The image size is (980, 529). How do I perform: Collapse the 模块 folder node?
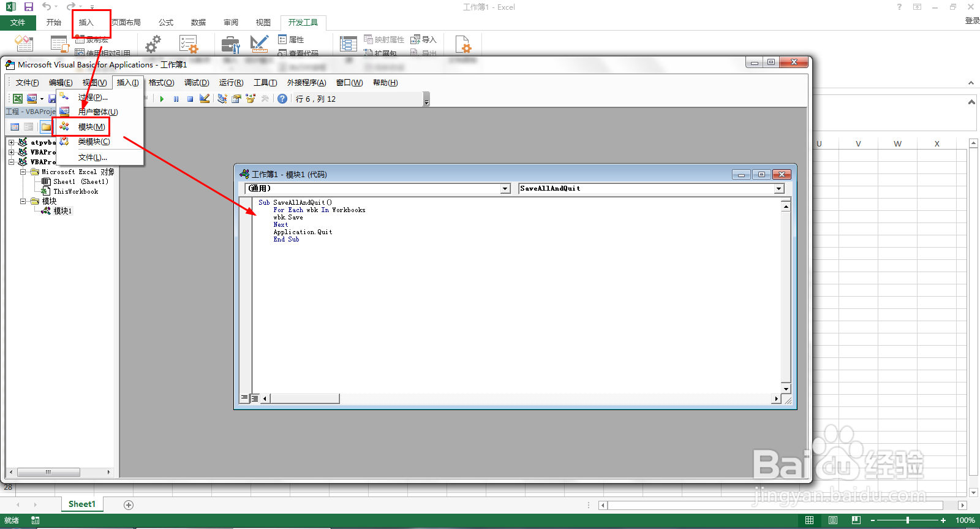pos(23,201)
